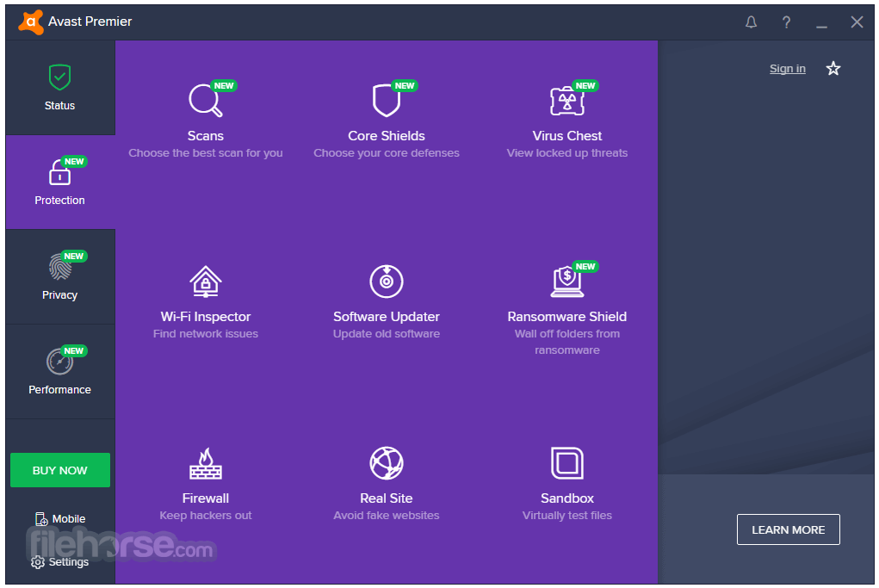Launch Software Updater disc icon
879x588 pixels.
[x=387, y=282]
